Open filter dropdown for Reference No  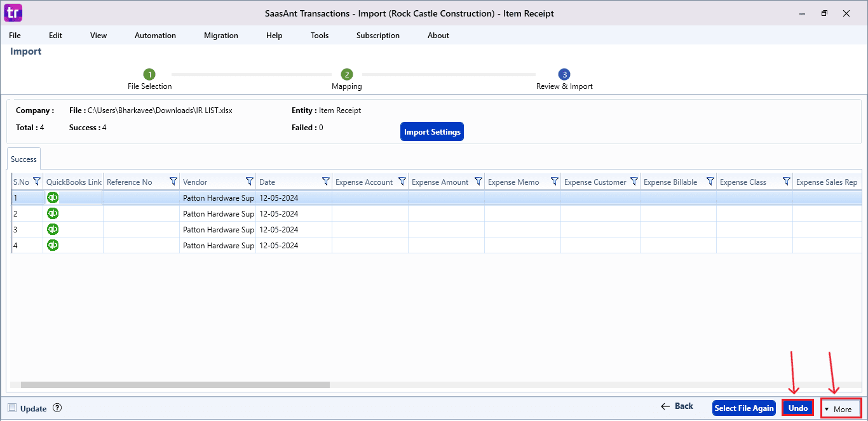(173, 182)
